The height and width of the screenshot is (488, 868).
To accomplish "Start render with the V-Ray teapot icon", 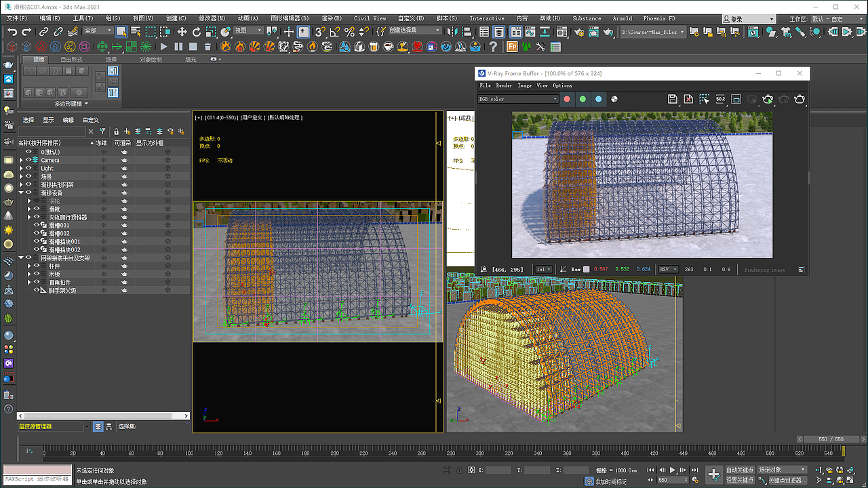I will [800, 99].
